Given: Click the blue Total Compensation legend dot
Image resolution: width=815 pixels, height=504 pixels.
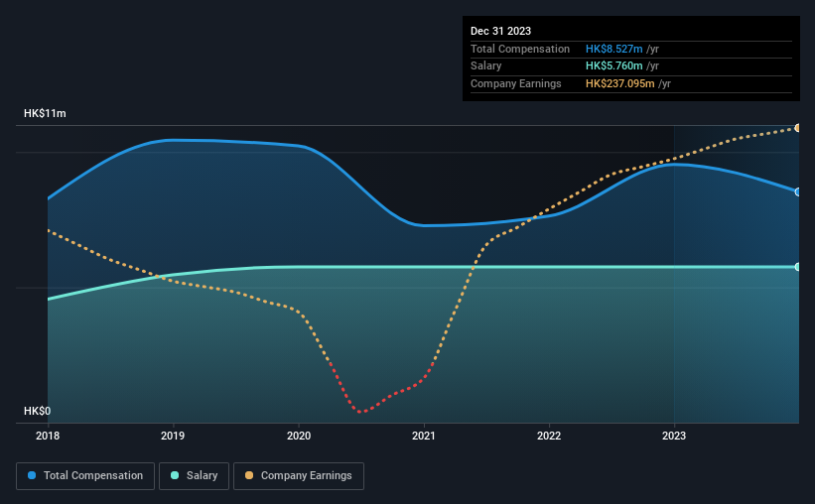Looking at the screenshot, I should 32,475.
